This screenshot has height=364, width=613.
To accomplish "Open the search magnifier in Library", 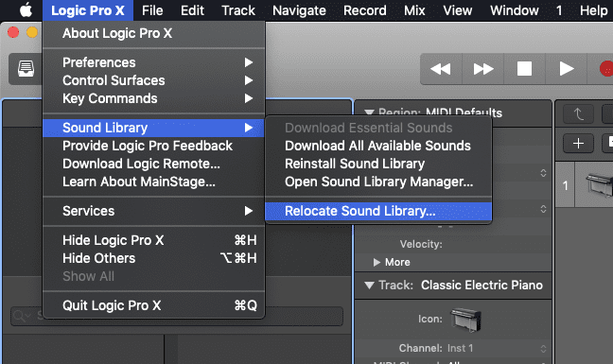I will [21, 316].
